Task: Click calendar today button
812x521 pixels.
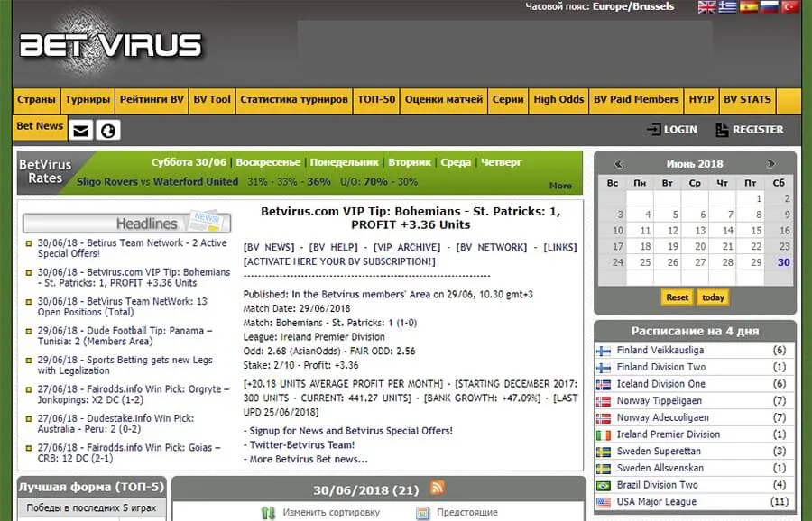Action: 713,297
